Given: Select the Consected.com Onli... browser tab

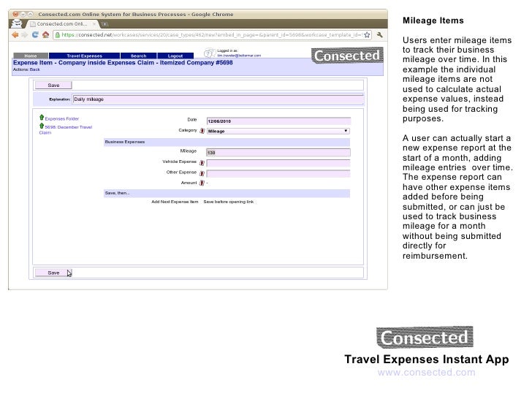Looking at the screenshot, I should 62,24.
